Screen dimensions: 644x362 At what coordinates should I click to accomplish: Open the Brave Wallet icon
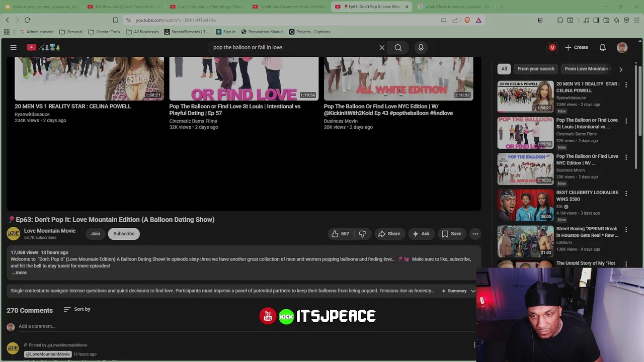coord(606,20)
